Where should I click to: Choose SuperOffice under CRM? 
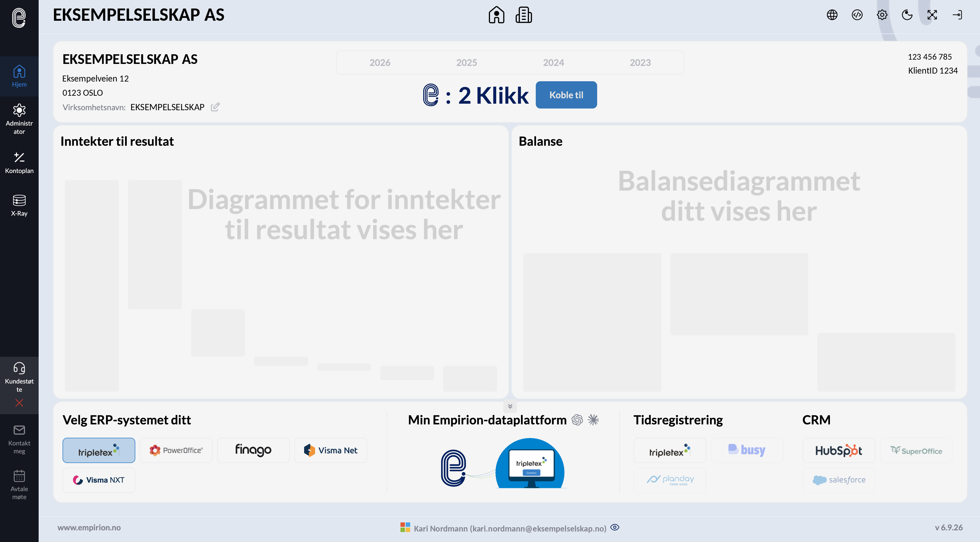pos(916,450)
